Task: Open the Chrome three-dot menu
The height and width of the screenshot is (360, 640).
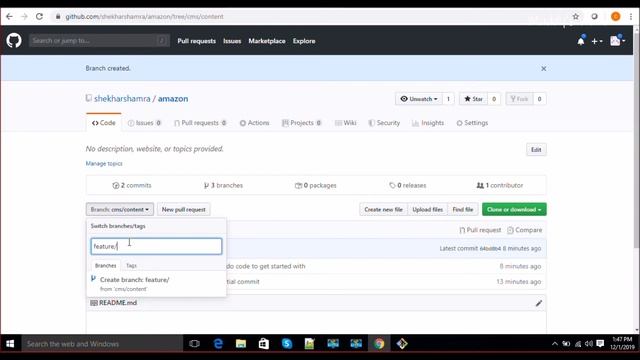Action: 631,17
